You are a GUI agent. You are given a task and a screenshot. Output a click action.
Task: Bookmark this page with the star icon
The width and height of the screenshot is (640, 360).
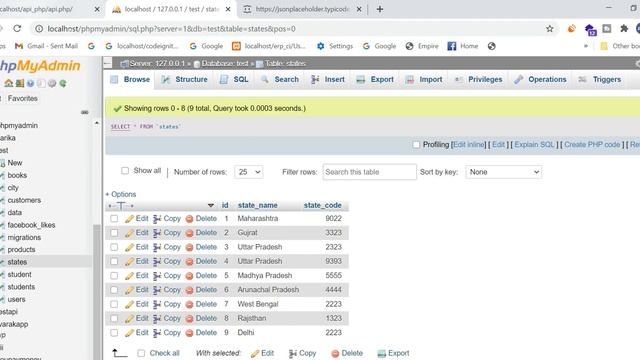point(550,29)
